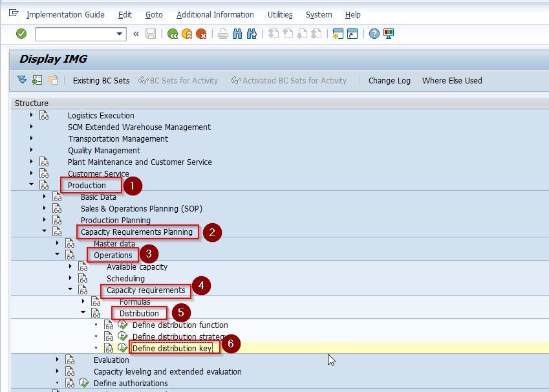Click the blue Help question mark icon
This screenshot has width=549, height=392.
pos(374,34)
